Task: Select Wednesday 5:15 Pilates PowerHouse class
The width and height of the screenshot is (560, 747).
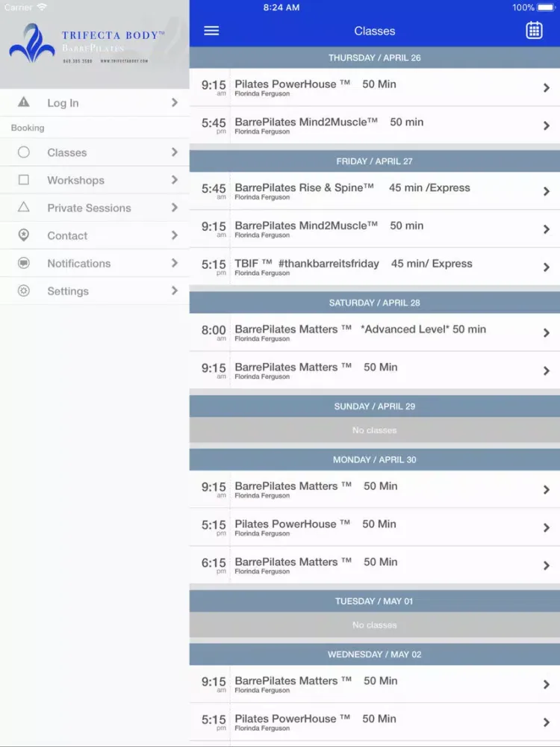Action: coord(375,722)
